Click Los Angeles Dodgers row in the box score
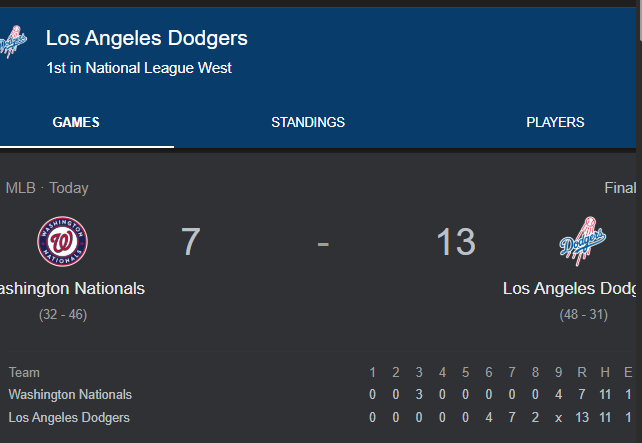Image resolution: width=642 pixels, height=443 pixels. 69,418
